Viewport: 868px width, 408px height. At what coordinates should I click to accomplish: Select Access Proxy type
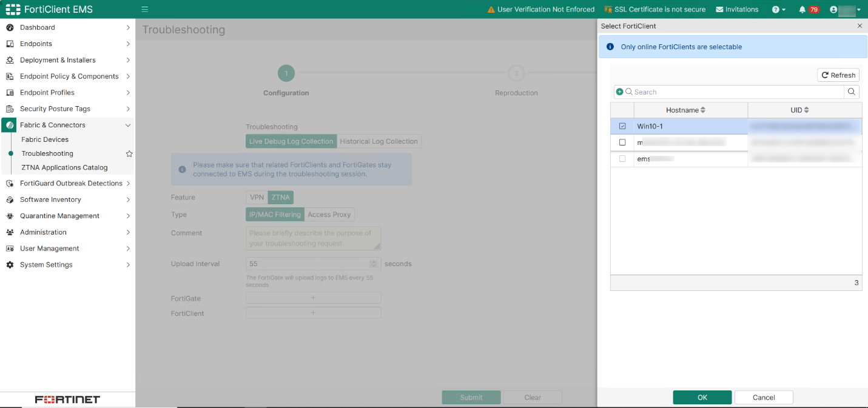[329, 215]
